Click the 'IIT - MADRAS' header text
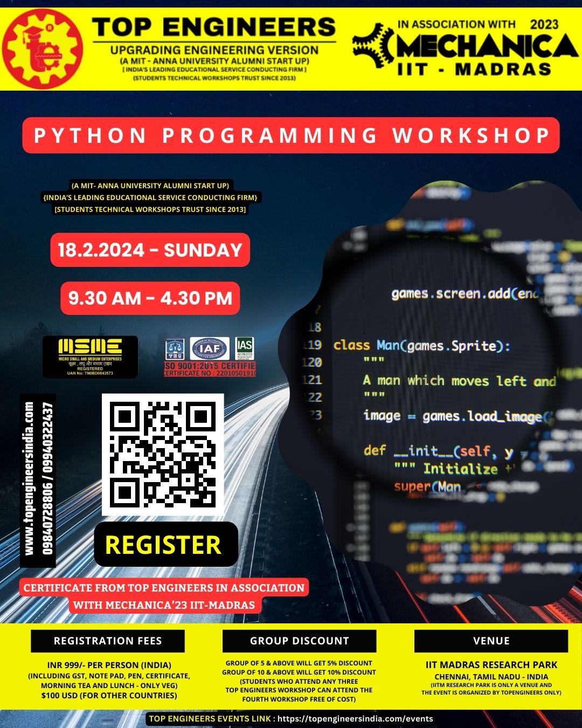The width and height of the screenshot is (582, 728). (x=474, y=70)
